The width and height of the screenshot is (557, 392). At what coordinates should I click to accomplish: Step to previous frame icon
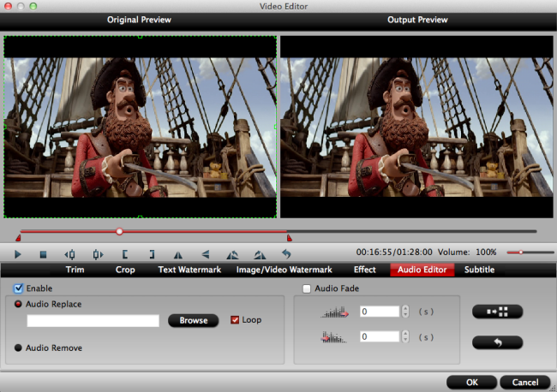click(69, 254)
